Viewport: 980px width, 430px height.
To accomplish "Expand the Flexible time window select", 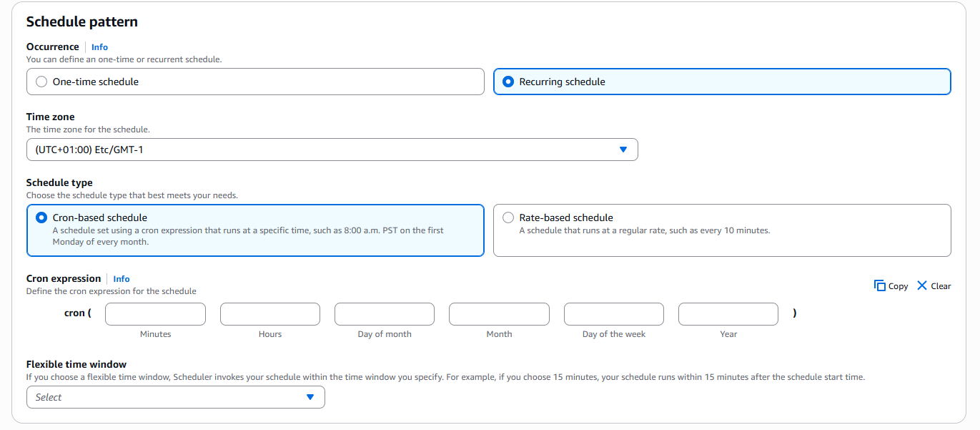I will tap(175, 397).
